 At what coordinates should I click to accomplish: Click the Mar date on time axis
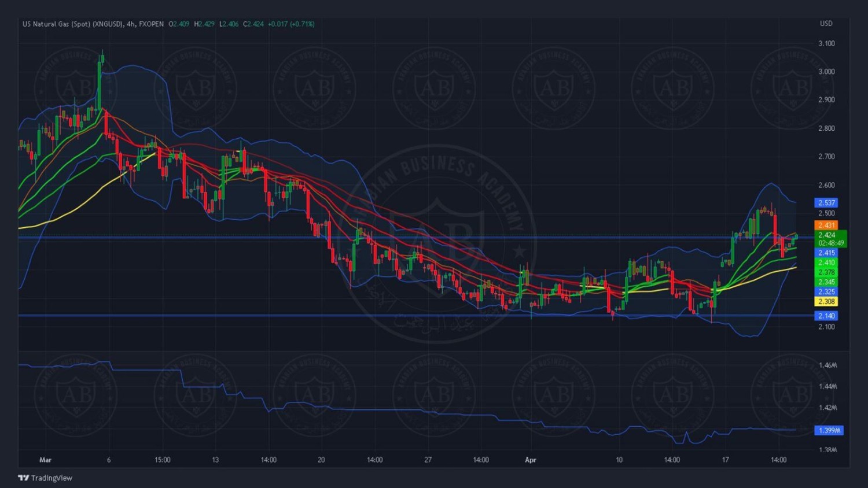(45, 460)
